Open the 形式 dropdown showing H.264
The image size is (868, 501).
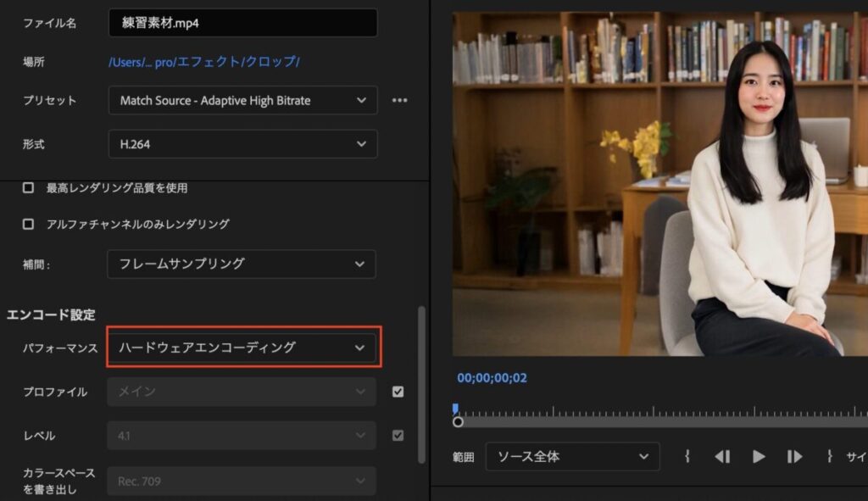tap(242, 143)
